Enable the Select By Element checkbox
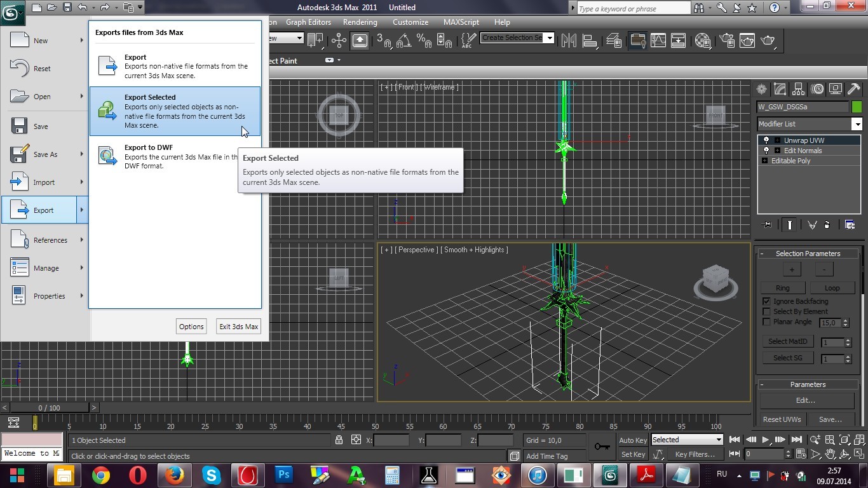The image size is (868, 488). [766, 311]
